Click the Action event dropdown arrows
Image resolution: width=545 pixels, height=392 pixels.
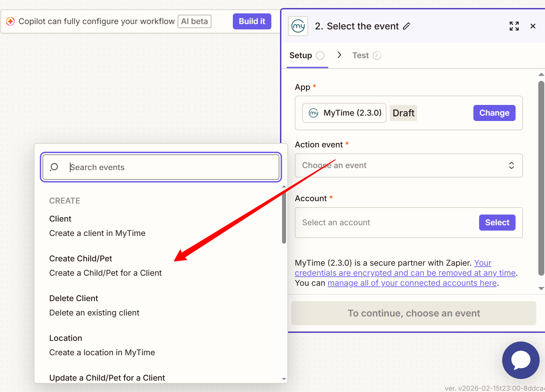[511, 165]
